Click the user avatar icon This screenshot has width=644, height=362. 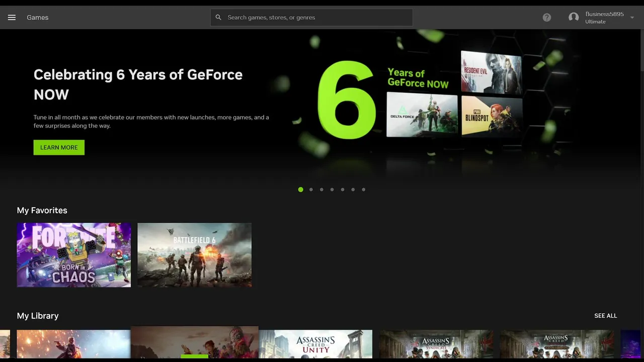pos(574,18)
